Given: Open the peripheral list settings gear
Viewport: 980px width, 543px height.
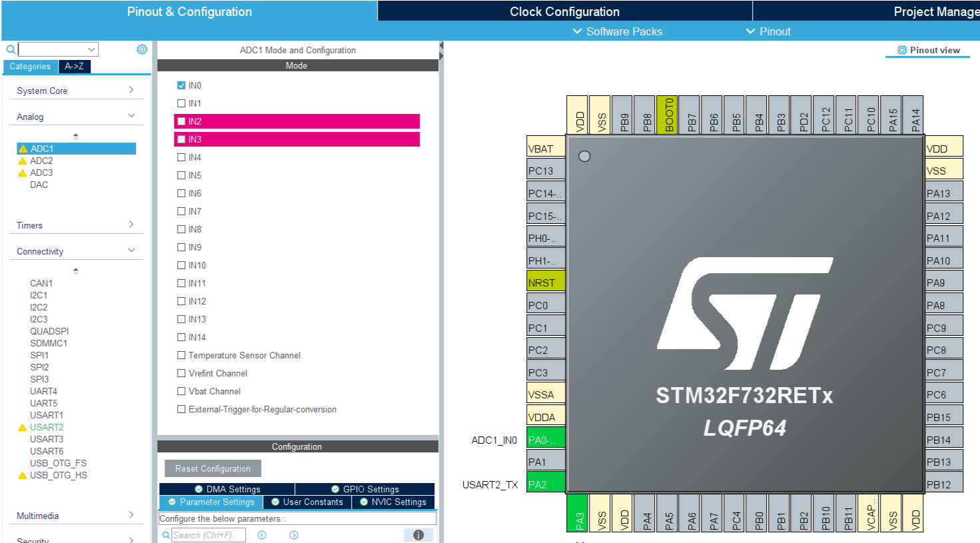Looking at the screenshot, I should pyautogui.click(x=142, y=49).
